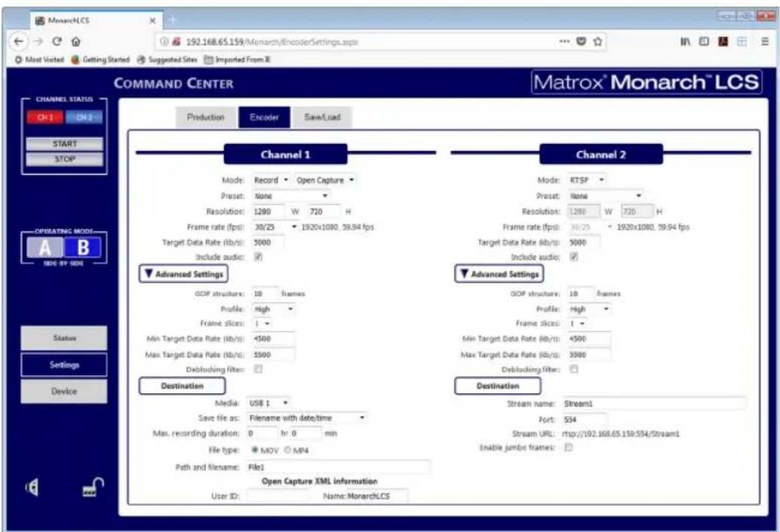This screenshot has width=780, height=532.
Task: Switch to the Production tab
Action: pyautogui.click(x=206, y=117)
